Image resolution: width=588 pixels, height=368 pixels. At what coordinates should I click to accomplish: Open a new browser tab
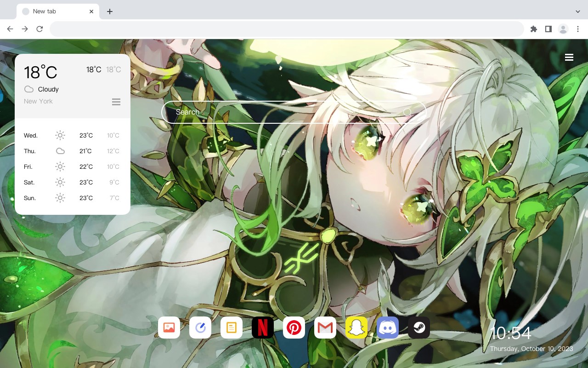(109, 11)
